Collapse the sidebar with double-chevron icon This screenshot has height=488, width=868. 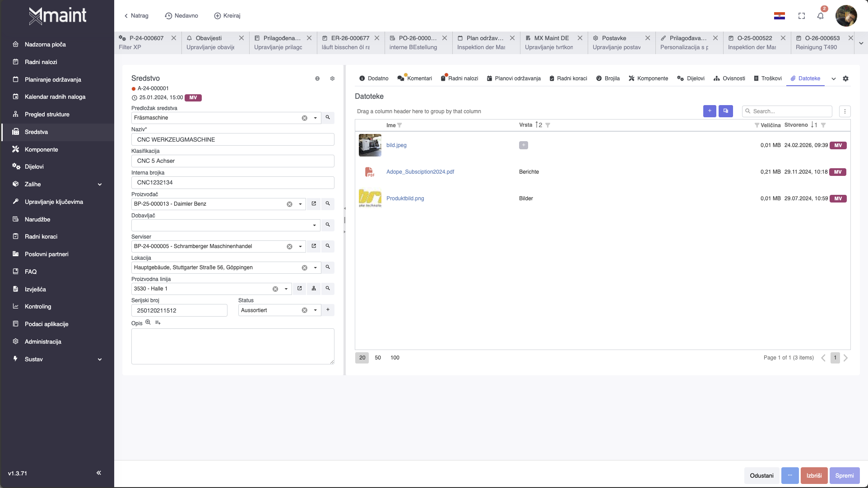[x=98, y=473]
